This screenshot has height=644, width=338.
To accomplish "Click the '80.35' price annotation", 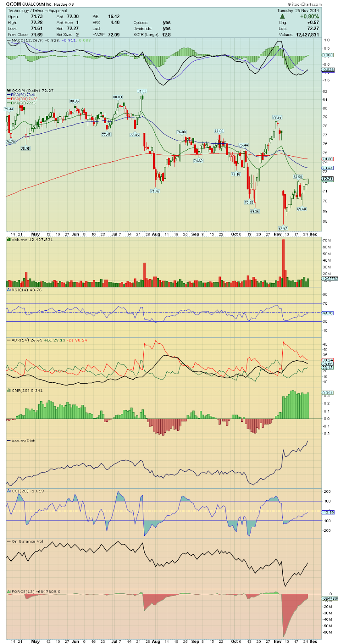I will click(x=74, y=101).
